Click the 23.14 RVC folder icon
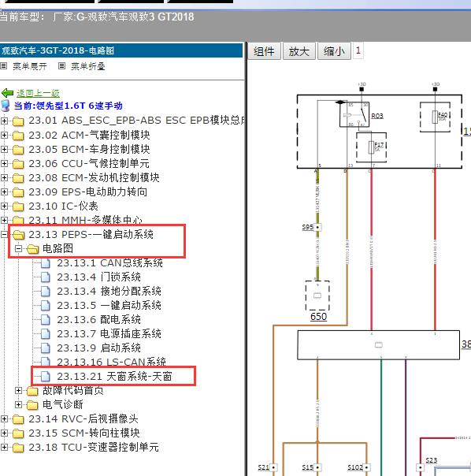The width and height of the screenshot is (471, 476). (x=18, y=419)
